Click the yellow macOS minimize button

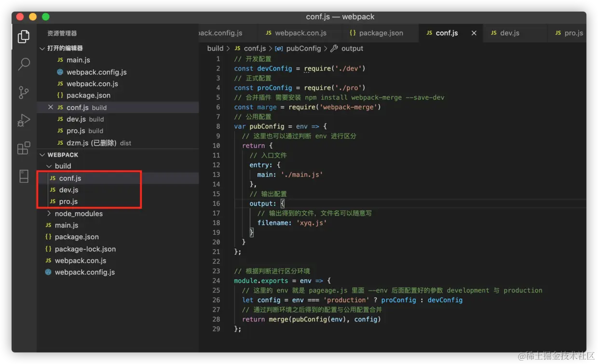coord(33,17)
